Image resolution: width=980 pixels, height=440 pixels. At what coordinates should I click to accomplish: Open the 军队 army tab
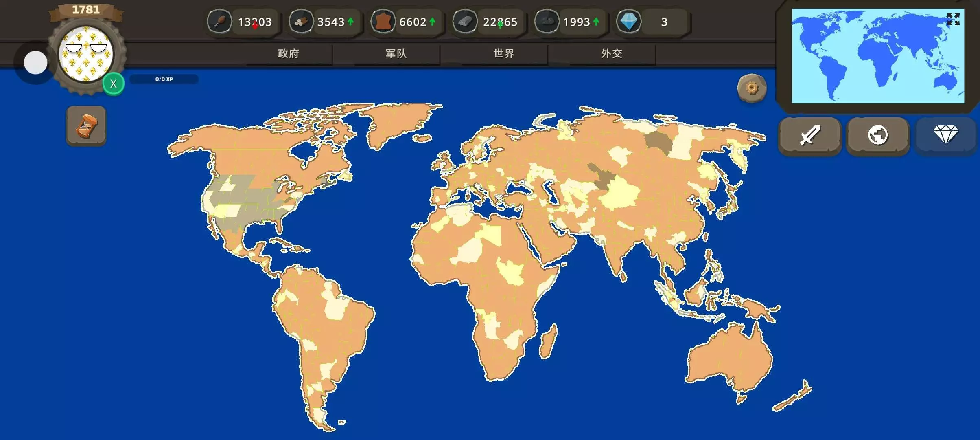[x=396, y=53]
